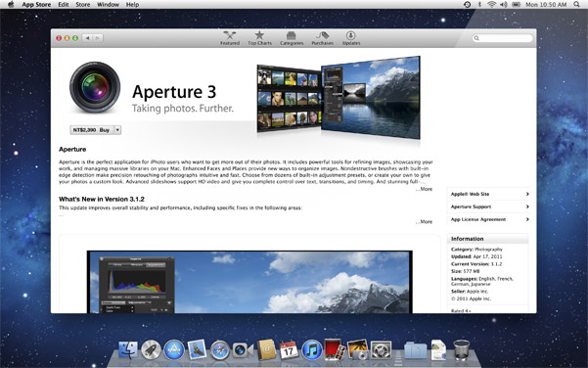
Task: Expand the Aperture description with More
Action: [x=425, y=189]
